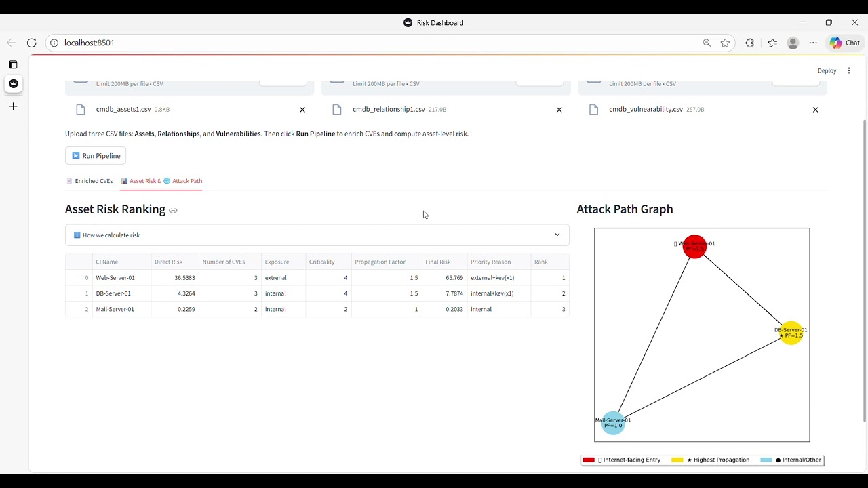
Task: Select the Mail-Server-01 table cell
Action: point(121,309)
